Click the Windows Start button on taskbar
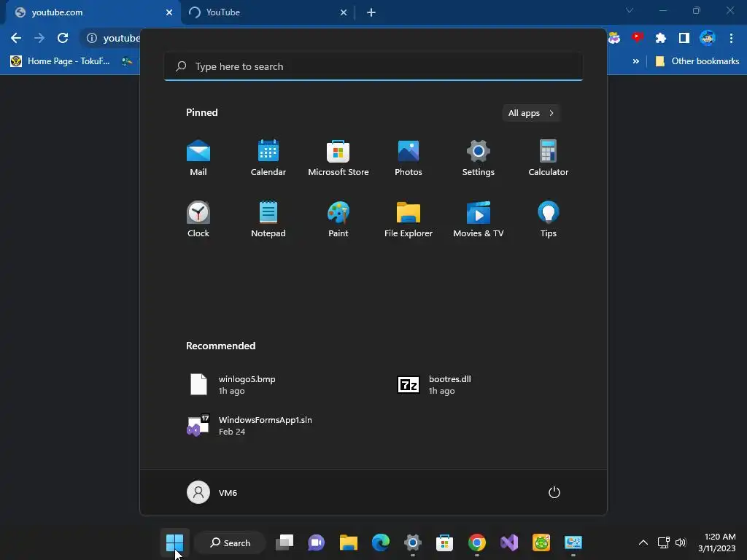747x560 pixels. tap(175, 542)
